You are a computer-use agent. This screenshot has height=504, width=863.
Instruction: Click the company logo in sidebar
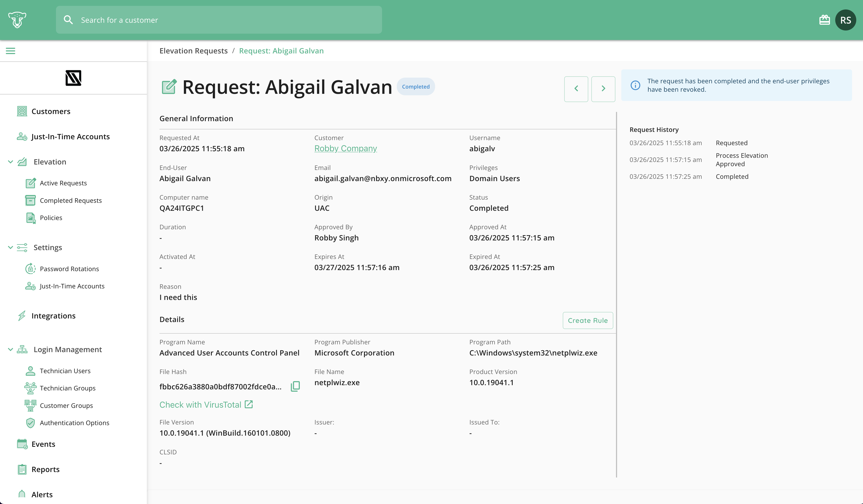pos(73,78)
